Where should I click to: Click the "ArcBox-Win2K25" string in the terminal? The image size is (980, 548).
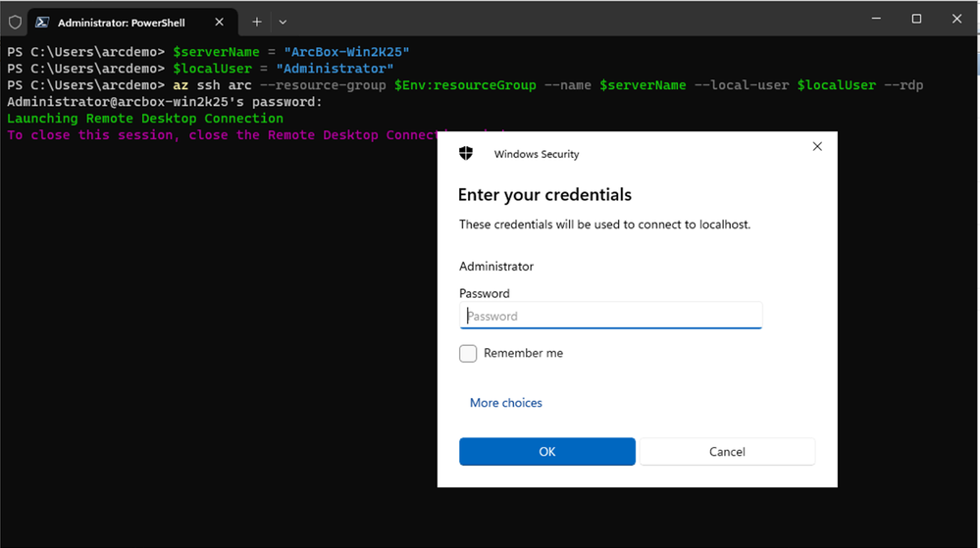[346, 52]
